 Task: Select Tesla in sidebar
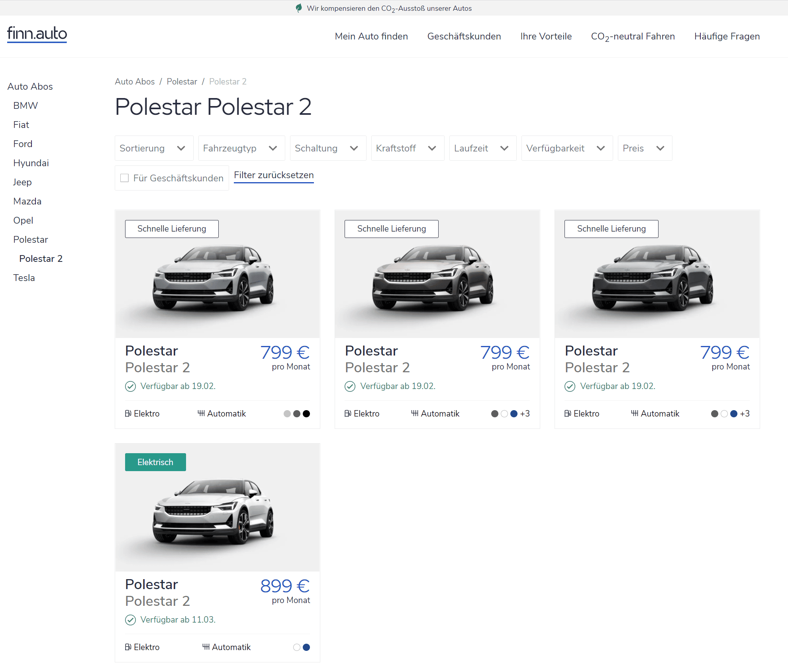tap(24, 278)
